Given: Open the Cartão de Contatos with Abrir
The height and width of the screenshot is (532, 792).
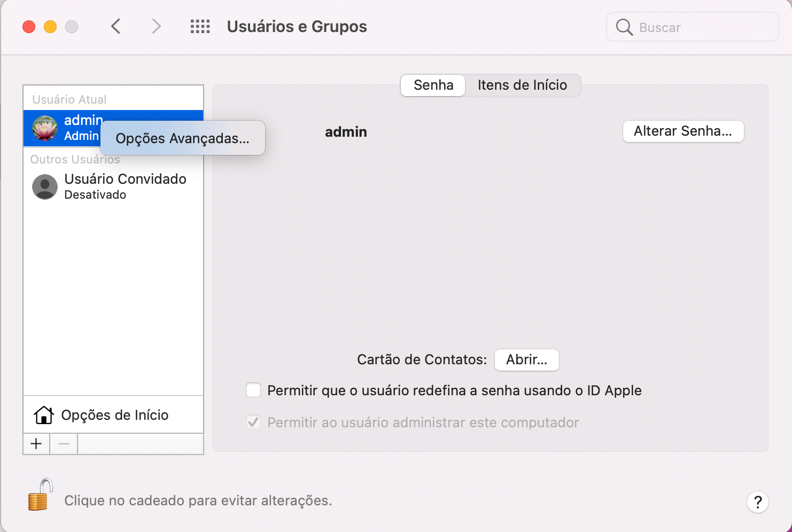Looking at the screenshot, I should 526,359.
